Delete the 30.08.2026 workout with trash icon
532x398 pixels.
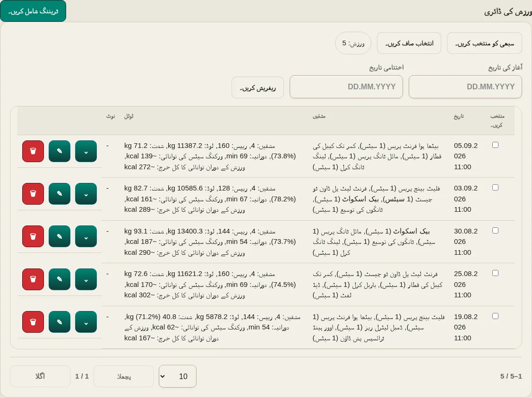[33, 236]
